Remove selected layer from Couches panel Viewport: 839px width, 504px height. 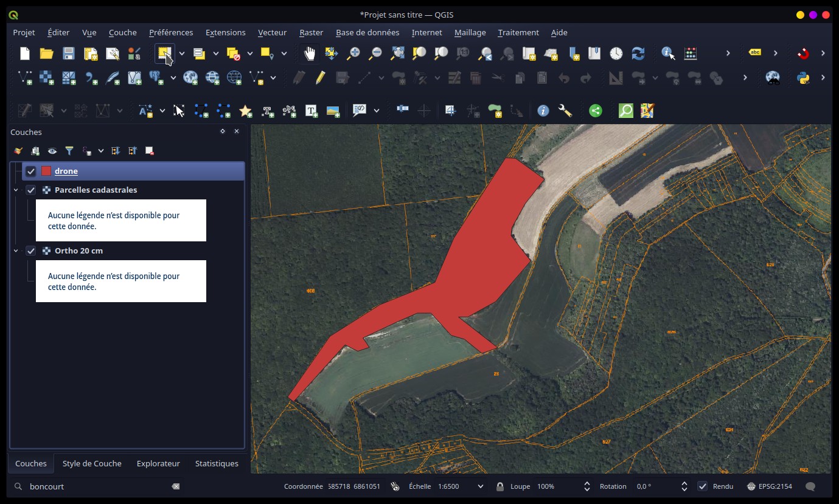(x=149, y=151)
